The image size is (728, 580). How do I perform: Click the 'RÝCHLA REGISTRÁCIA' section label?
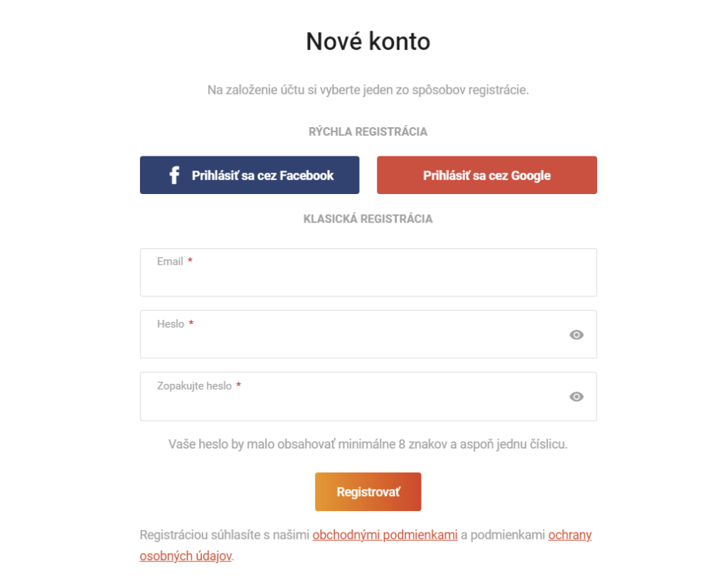coord(368,131)
